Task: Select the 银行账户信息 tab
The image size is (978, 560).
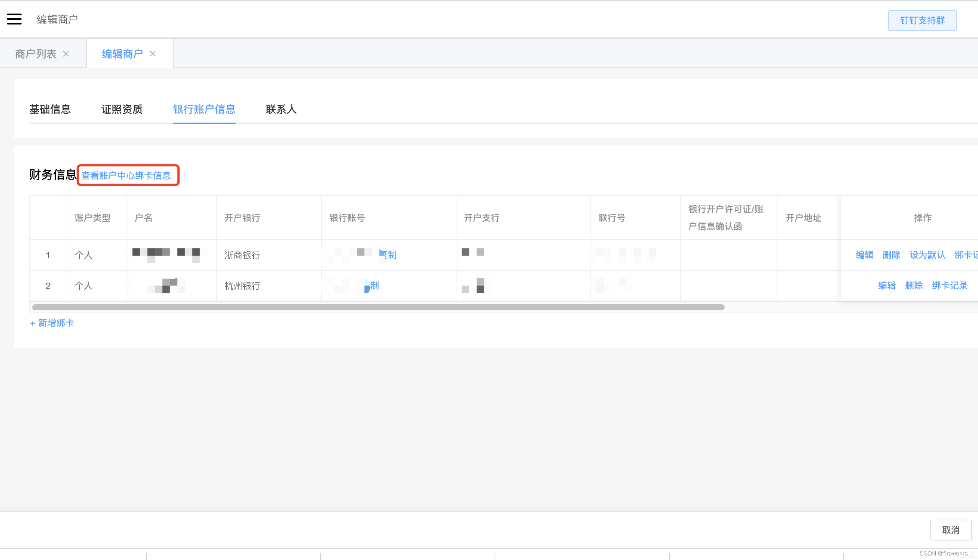Action: pos(204,110)
